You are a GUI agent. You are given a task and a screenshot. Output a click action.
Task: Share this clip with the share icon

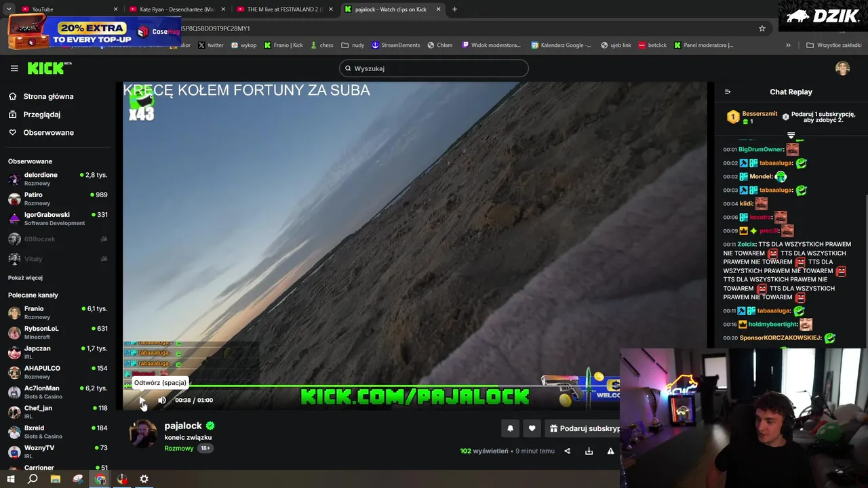pyautogui.click(x=568, y=451)
